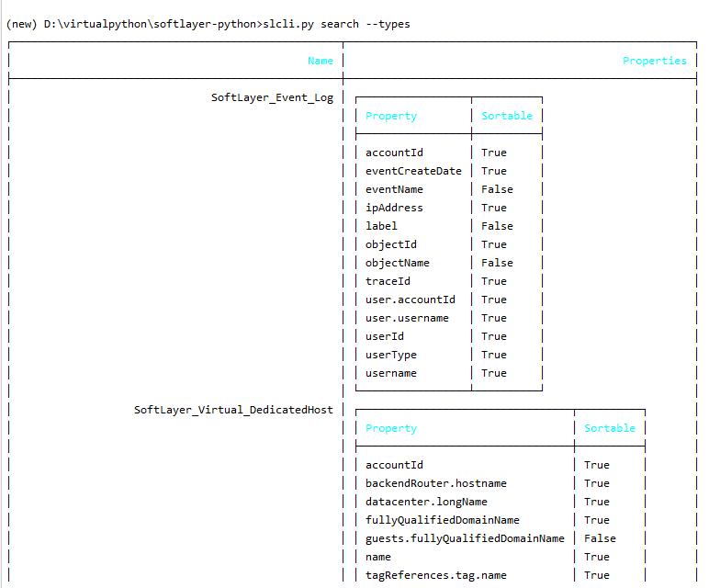Click 'True' beside userId

click(494, 336)
